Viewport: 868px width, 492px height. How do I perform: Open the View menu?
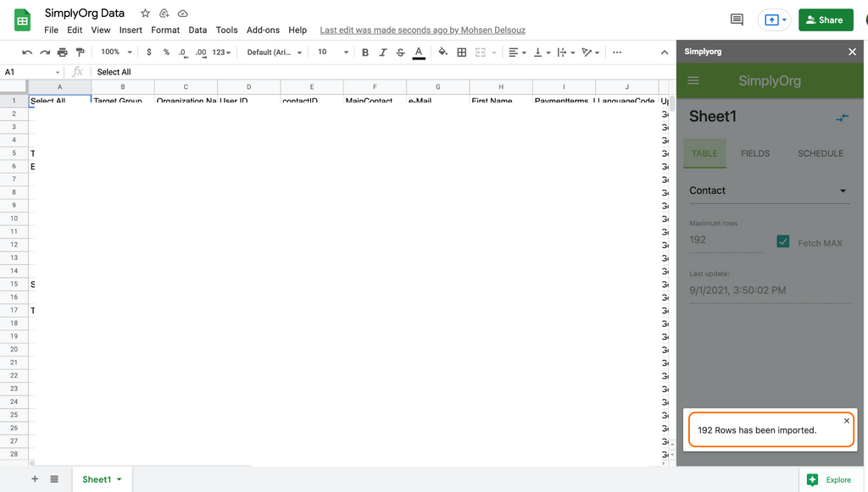pos(101,30)
